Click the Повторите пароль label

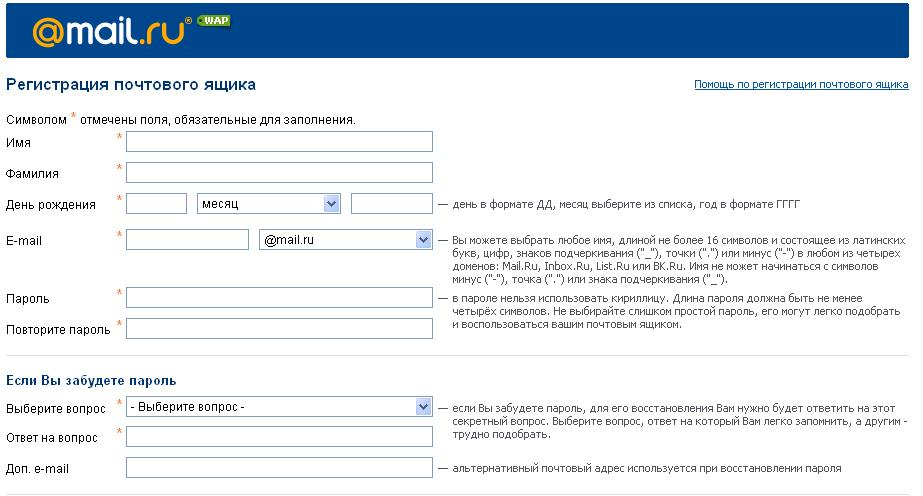pyautogui.click(x=58, y=330)
